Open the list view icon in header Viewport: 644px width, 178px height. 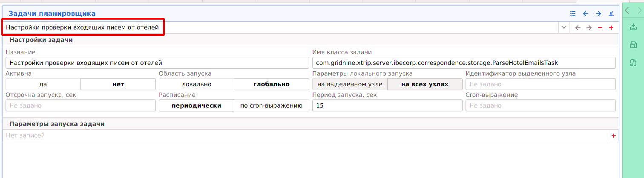click(x=573, y=14)
